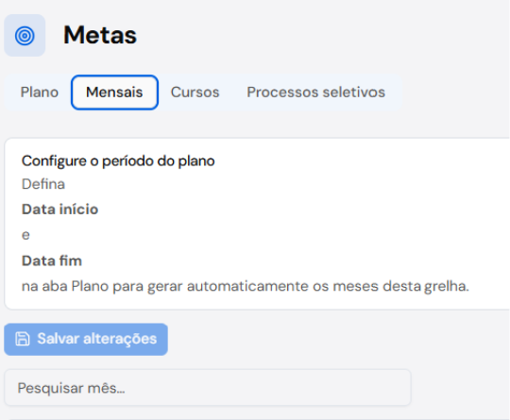
Task: Click the word "automaticamente" in the notice
Action: coord(247,286)
